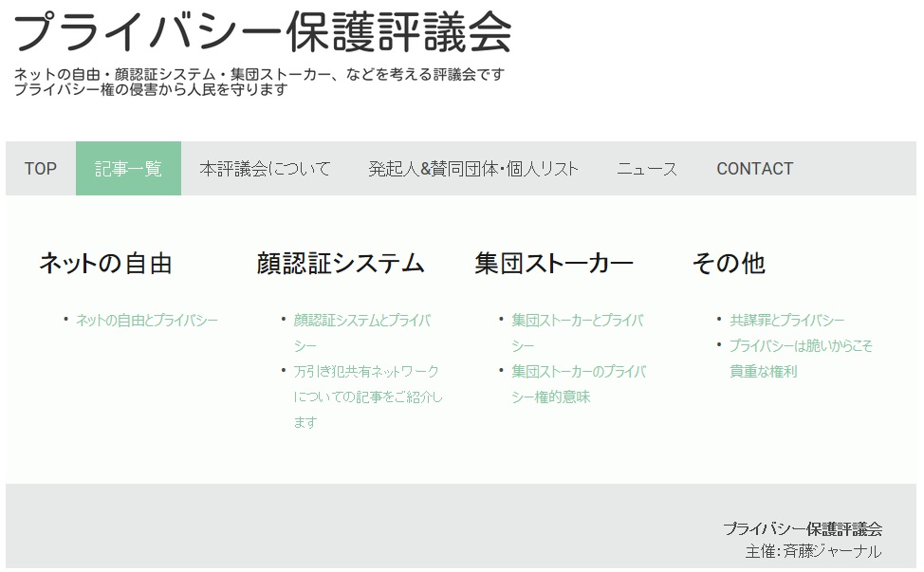The image size is (924, 572).
Task: Click the 集団ストーカー category heading
Action: [x=554, y=264]
